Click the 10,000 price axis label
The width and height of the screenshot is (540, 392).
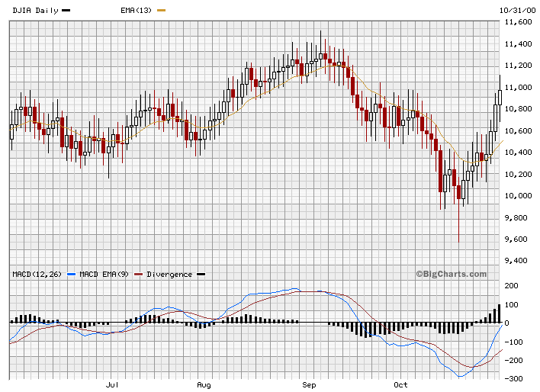click(x=520, y=196)
